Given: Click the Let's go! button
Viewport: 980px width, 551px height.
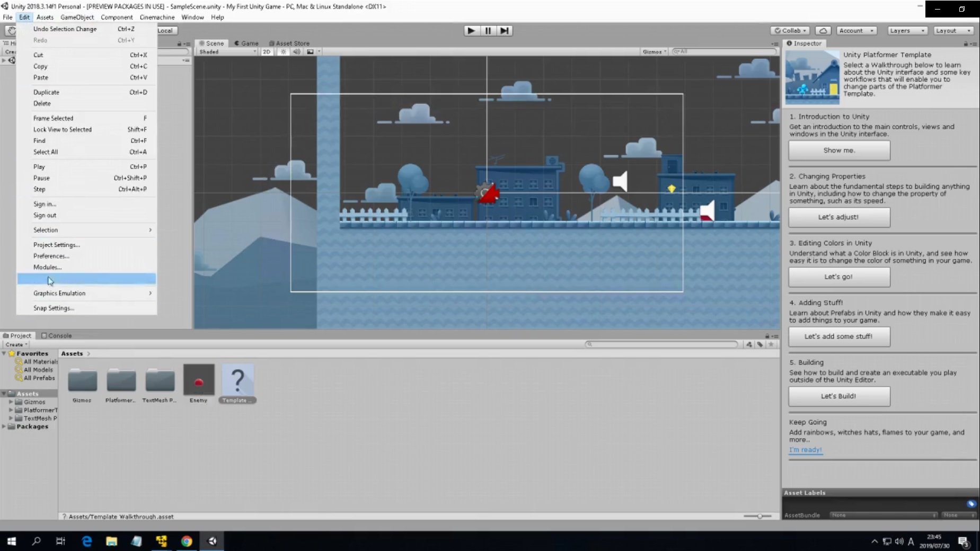Looking at the screenshot, I should click(x=839, y=277).
